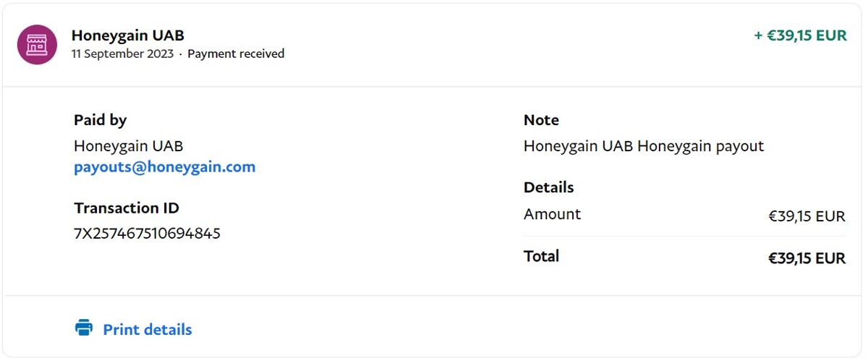Click the 11 September 2023 date
This screenshot has width=868, height=361.
coord(122,54)
